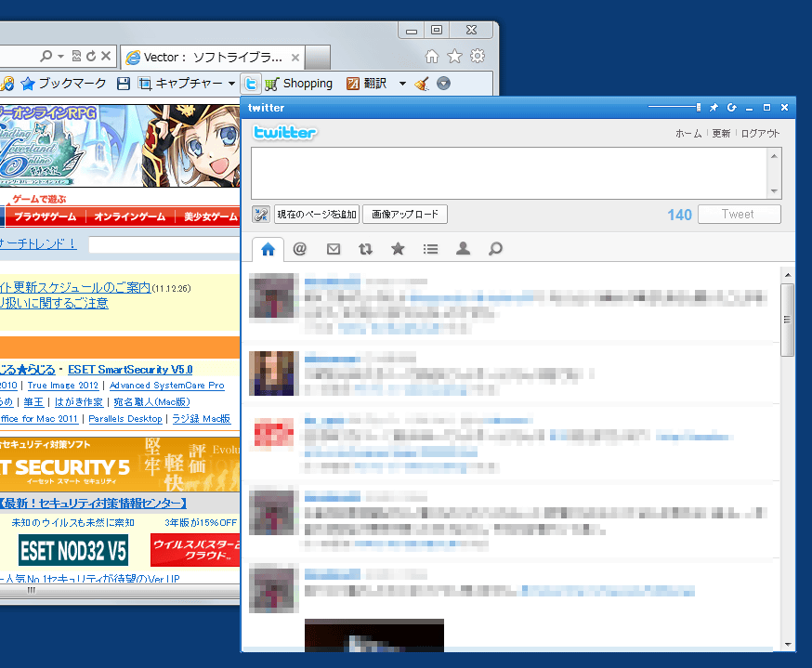Click in the tweet compose text box

[x=509, y=173]
